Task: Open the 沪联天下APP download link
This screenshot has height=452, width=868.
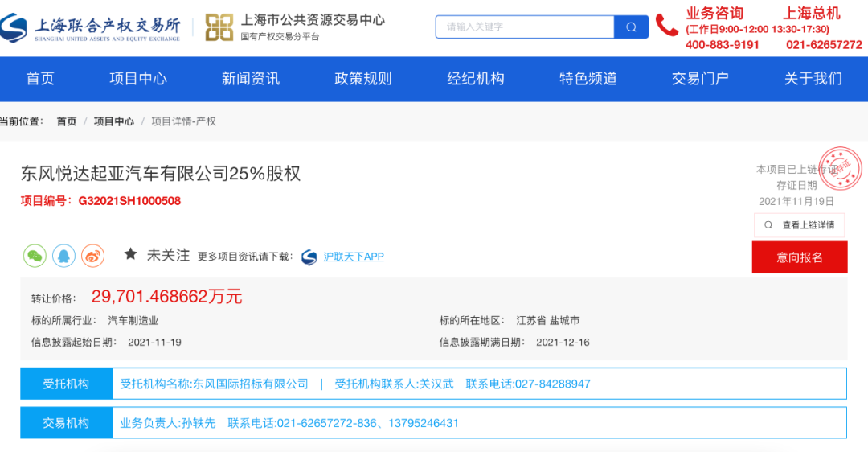Action: (x=354, y=257)
